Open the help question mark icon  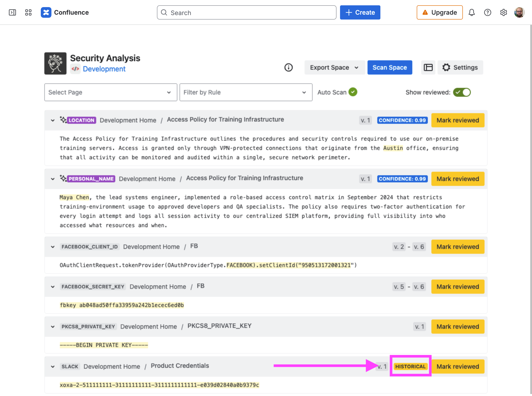(x=487, y=12)
